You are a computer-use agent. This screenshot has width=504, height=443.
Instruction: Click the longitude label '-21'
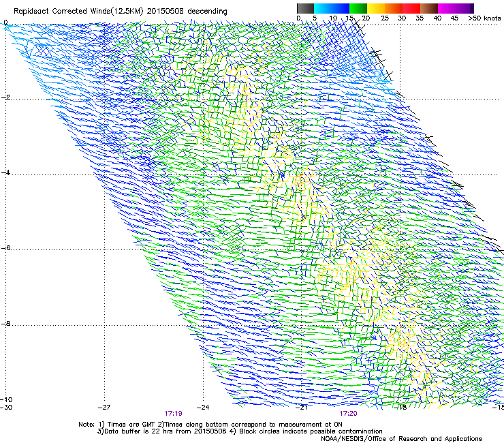point(301,408)
